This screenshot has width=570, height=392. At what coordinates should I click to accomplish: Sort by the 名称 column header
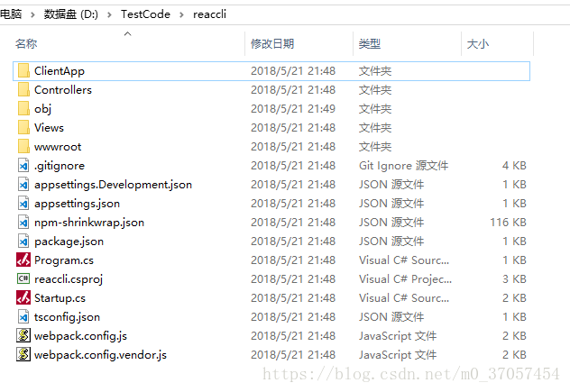26,44
